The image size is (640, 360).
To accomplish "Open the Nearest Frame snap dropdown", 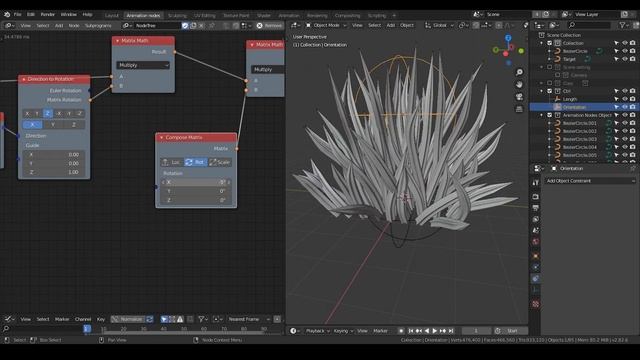I will (249, 319).
